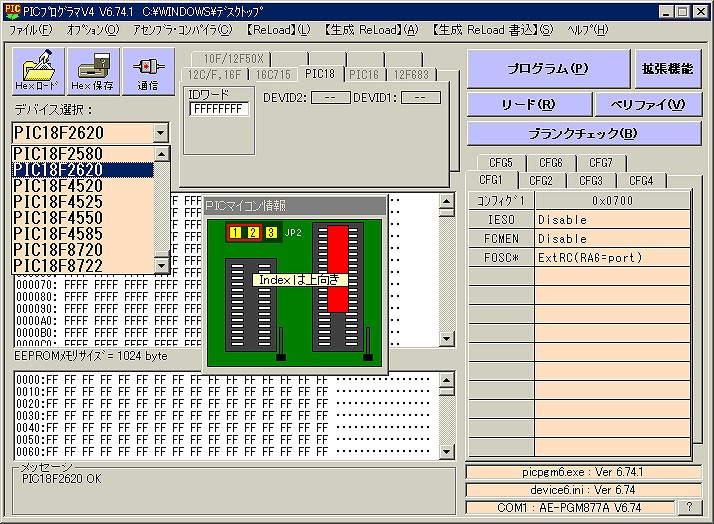Screen dimensions: 714x524
Task: Click the ID word input field
Action: coord(219,108)
